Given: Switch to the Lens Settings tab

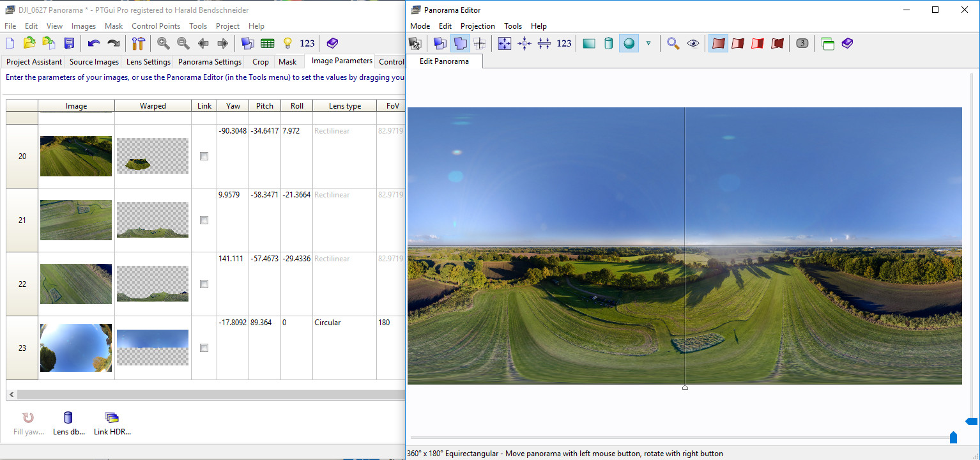Looking at the screenshot, I should click(148, 62).
